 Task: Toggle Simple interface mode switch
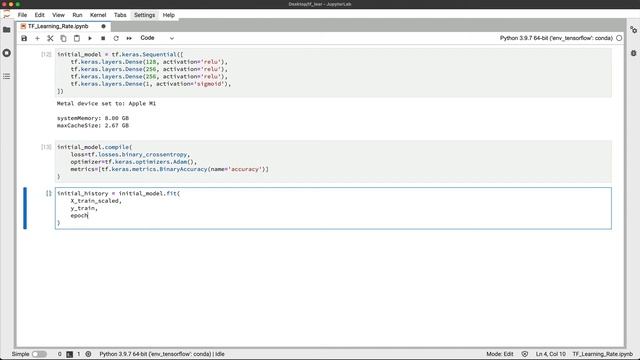point(40,354)
